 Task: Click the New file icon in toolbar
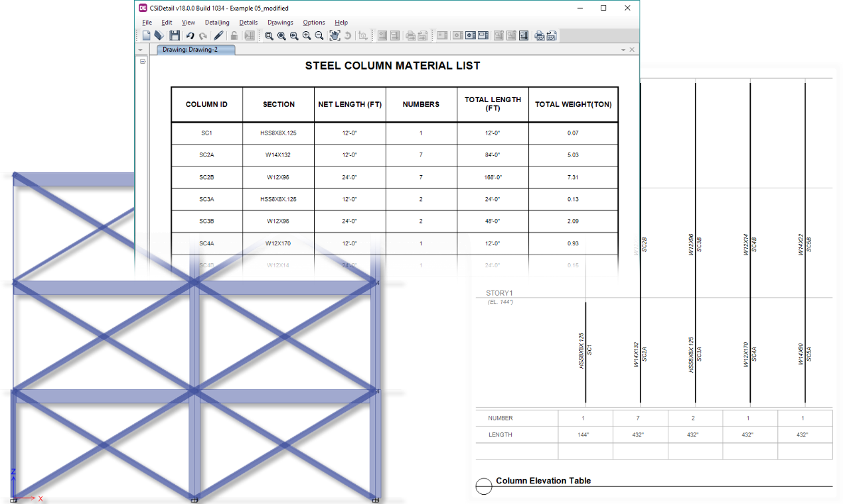click(x=147, y=36)
